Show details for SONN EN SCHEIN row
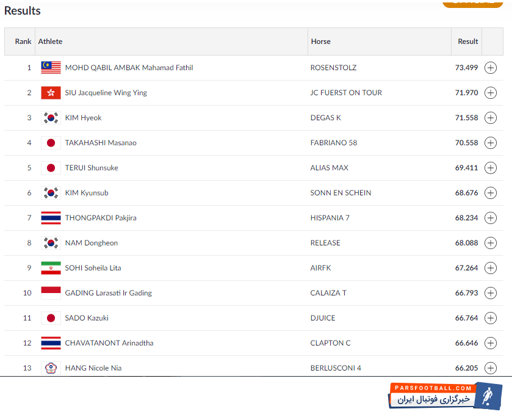 click(490, 193)
